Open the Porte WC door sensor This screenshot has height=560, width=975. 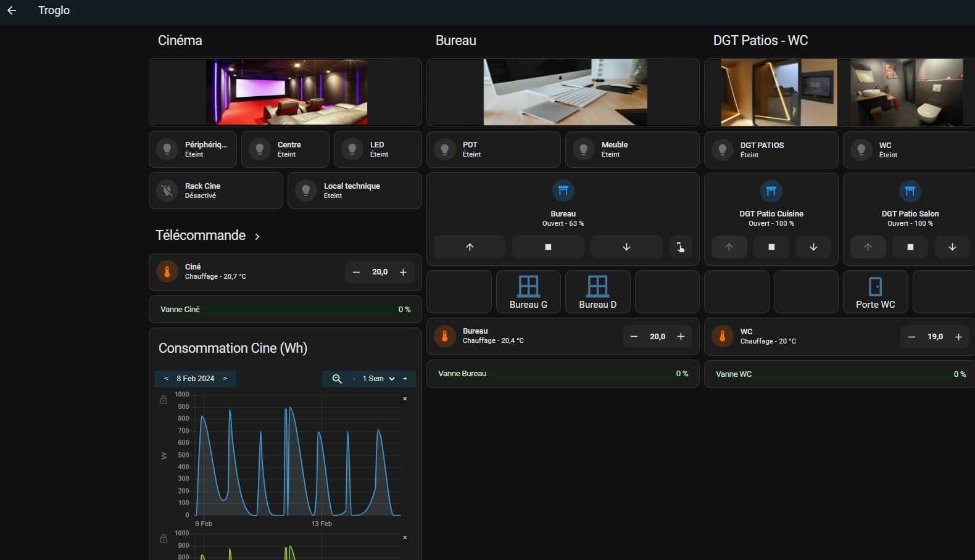point(875,292)
